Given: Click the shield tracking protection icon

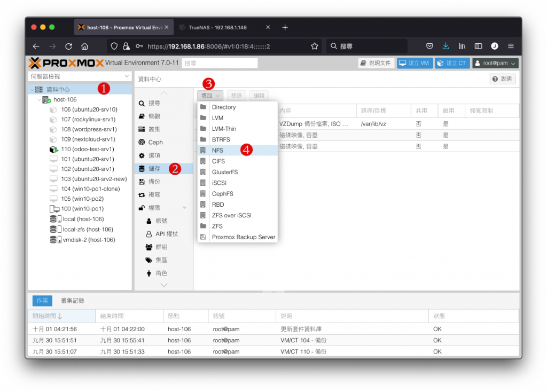Looking at the screenshot, I should point(114,46).
